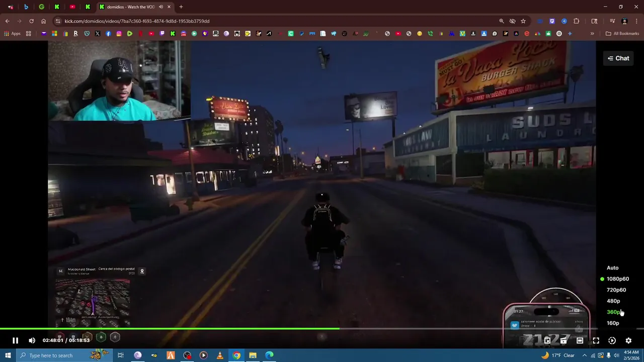Pause the video playback
This screenshot has width=644, height=362.
(x=15, y=340)
